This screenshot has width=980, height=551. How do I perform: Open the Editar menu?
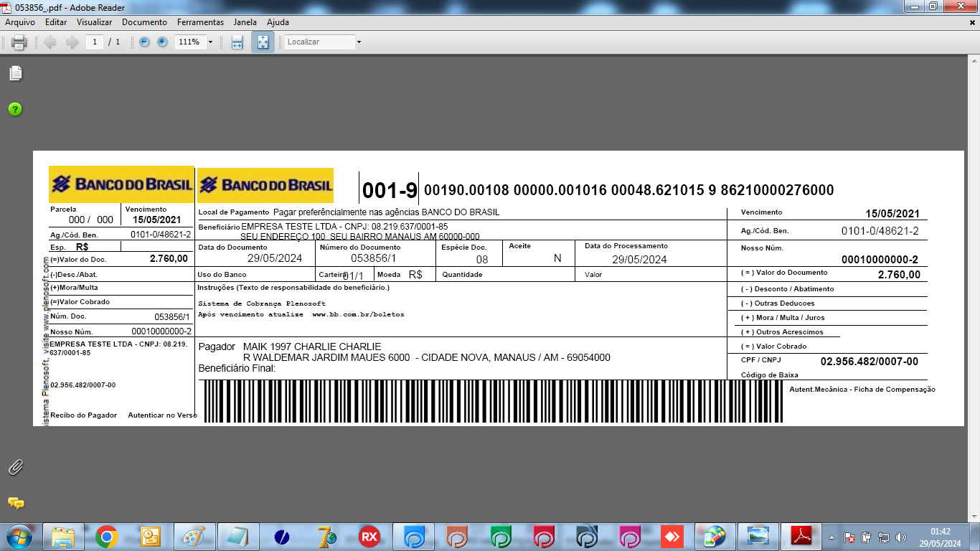(56, 22)
